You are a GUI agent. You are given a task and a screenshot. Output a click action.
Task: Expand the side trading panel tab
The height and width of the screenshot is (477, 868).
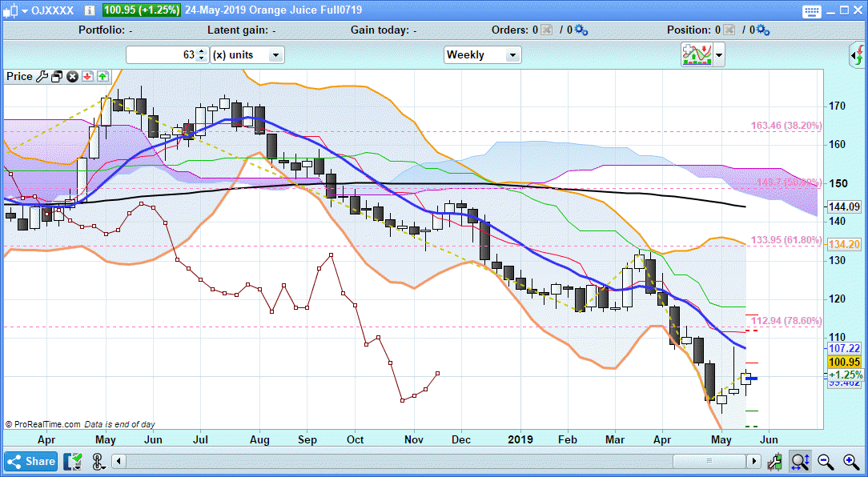point(857,55)
